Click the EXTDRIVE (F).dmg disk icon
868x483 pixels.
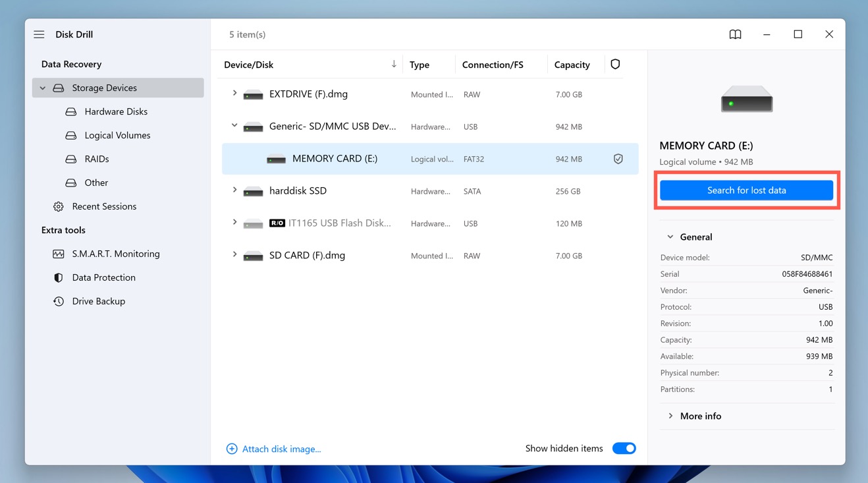click(253, 95)
